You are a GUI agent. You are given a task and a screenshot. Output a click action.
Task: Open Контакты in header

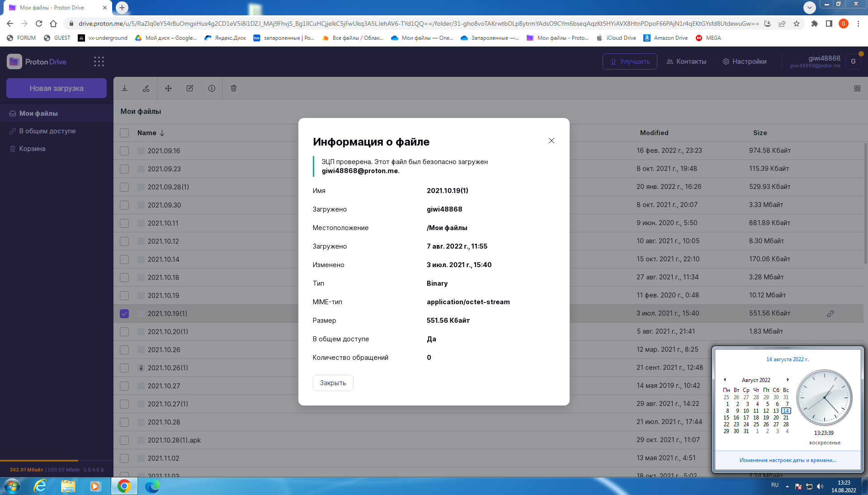click(686, 61)
